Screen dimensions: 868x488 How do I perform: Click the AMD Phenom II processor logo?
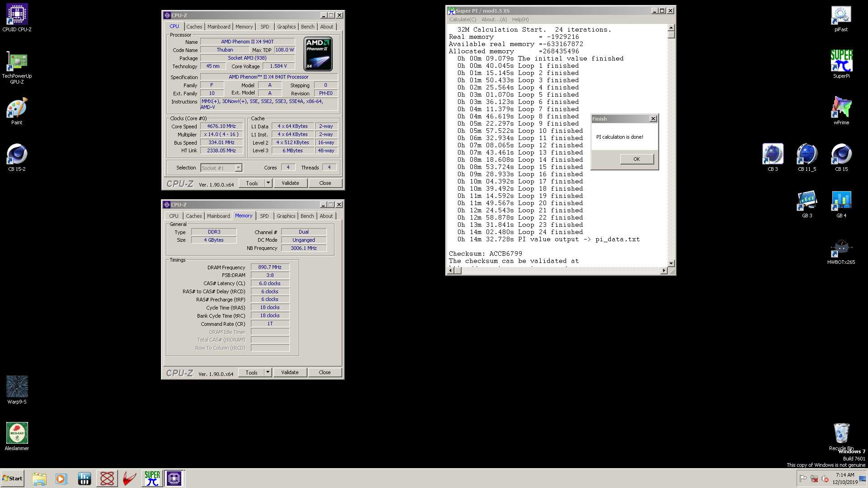pyautogui.click(x=318, y=54)
